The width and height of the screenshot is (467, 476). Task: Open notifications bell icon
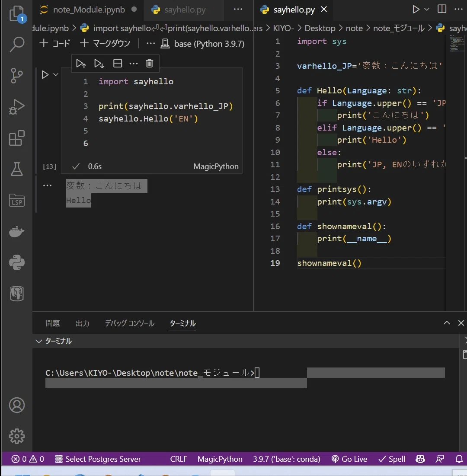[459, 459]
